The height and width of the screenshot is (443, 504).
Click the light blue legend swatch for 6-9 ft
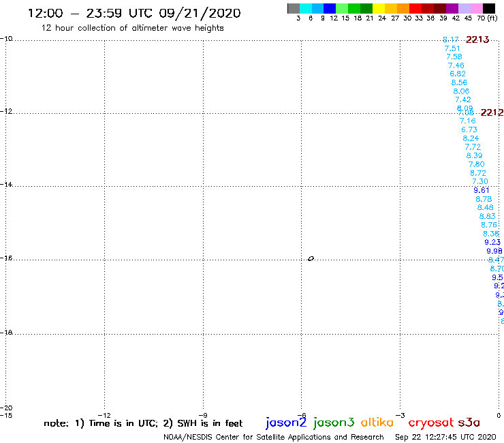coord(317,8)
